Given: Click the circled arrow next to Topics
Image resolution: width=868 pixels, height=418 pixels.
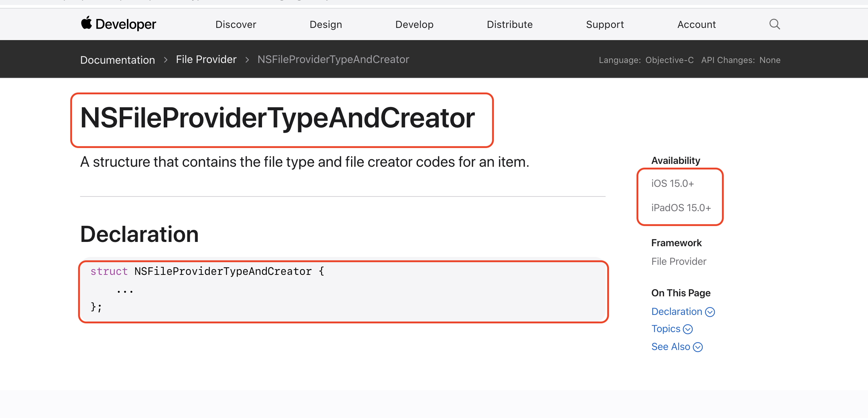Looking at the screenshot, I should click(688, 329).
